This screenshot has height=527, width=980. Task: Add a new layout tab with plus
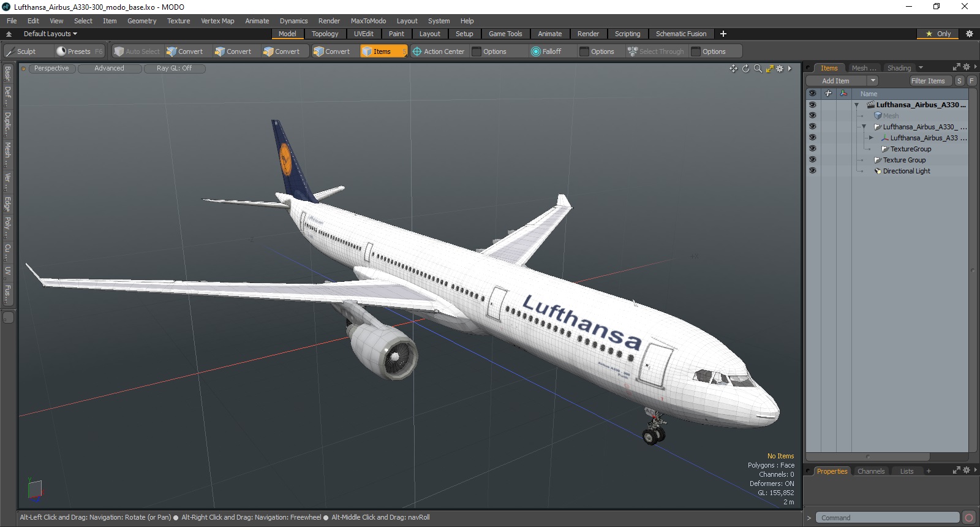[723, 34]
